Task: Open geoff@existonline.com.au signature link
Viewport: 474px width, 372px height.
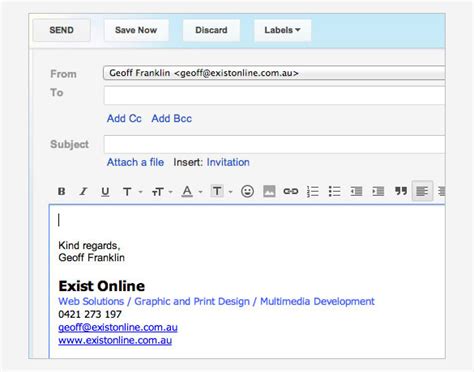Action: tap(118, 327)
